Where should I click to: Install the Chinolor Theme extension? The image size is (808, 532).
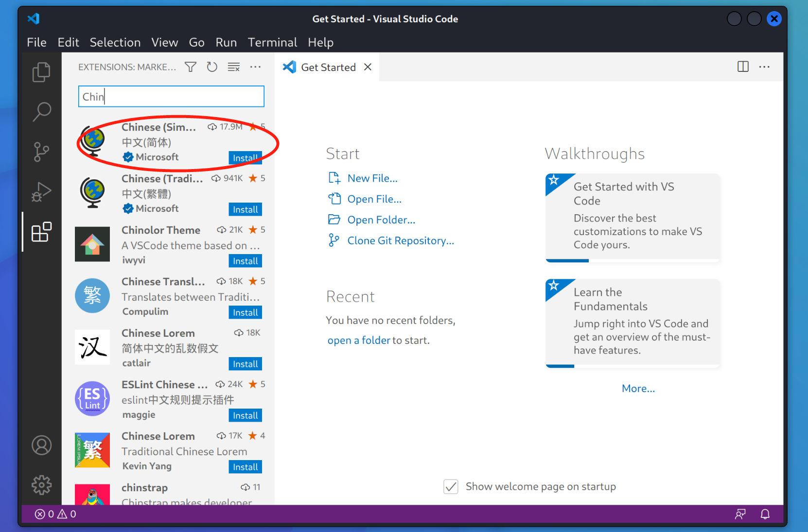[245, 261]
